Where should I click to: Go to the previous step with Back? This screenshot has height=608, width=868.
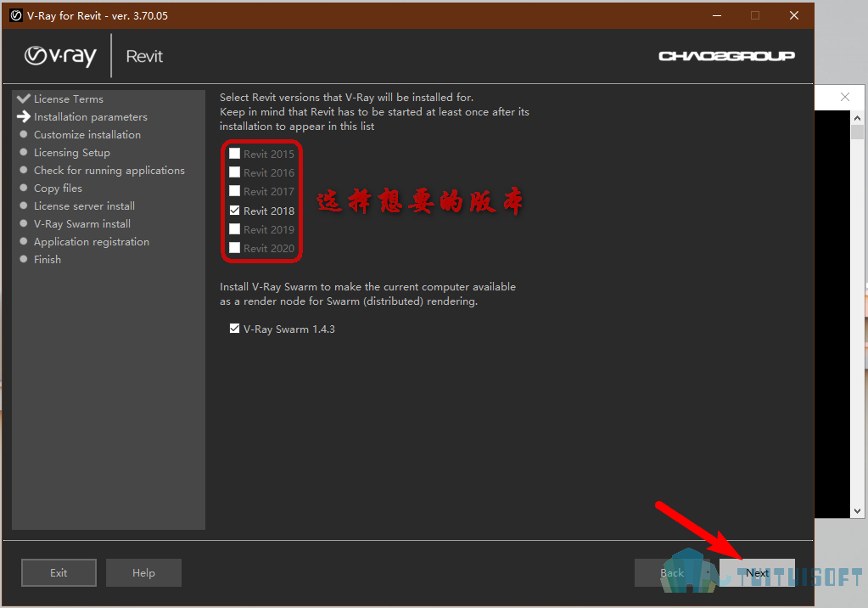click(x=672, y=572)
